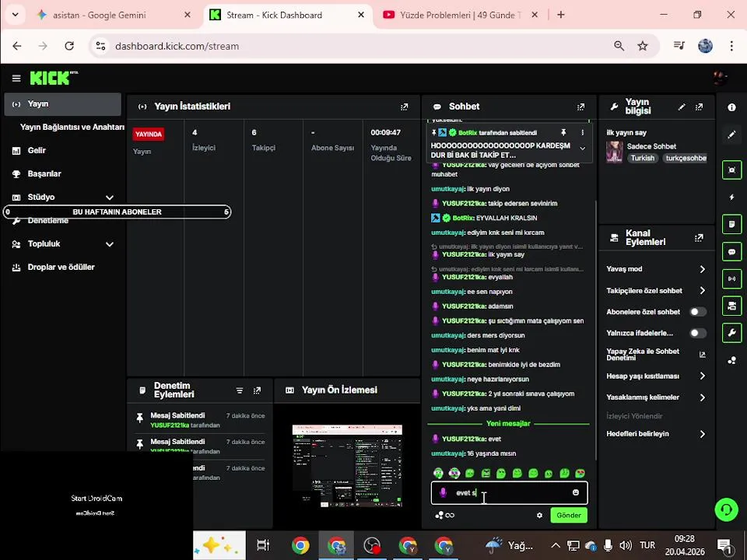Click the heart-eyes emote above the chat input

(580, 473)
